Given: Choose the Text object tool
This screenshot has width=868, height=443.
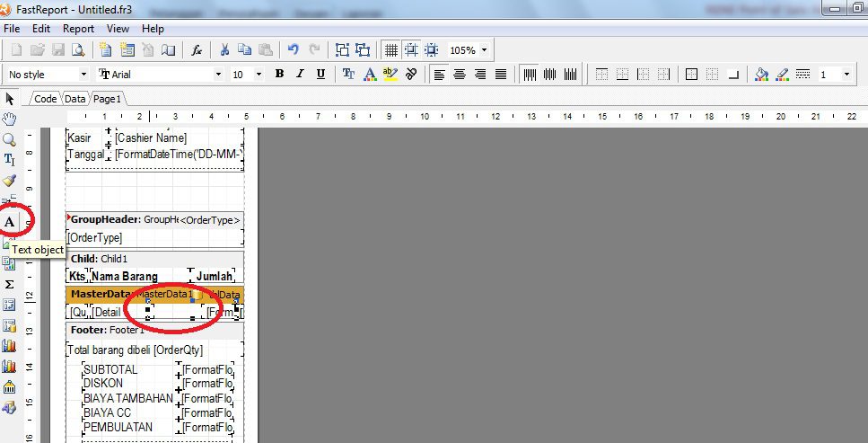Looking at the screenshot, I should pos(9,222).
